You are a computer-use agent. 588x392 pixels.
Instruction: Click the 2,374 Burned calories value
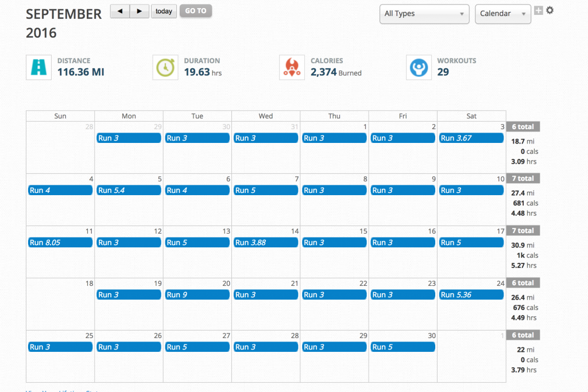[x=336, y=72]
